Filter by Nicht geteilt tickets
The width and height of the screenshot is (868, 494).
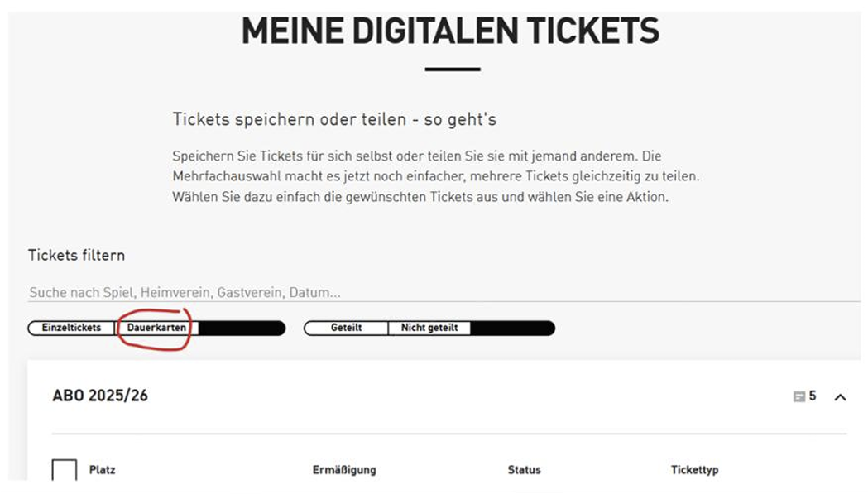coord(429,328)
